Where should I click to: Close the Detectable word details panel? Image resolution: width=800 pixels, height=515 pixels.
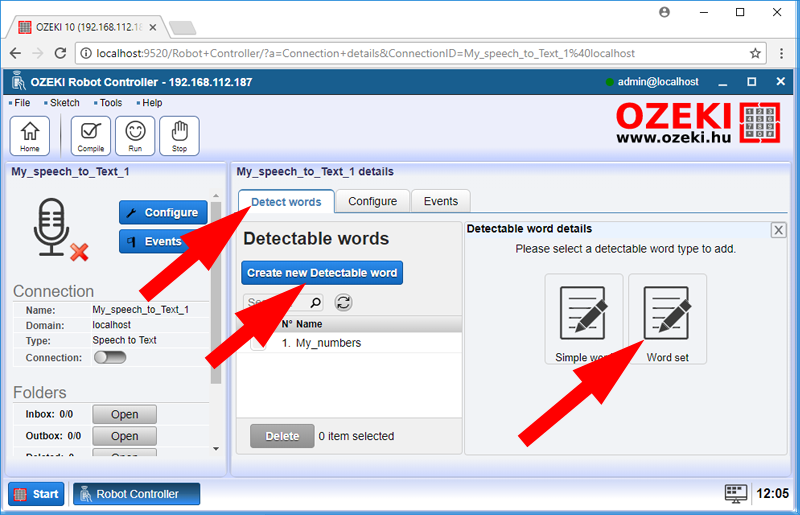click(778, 230)
